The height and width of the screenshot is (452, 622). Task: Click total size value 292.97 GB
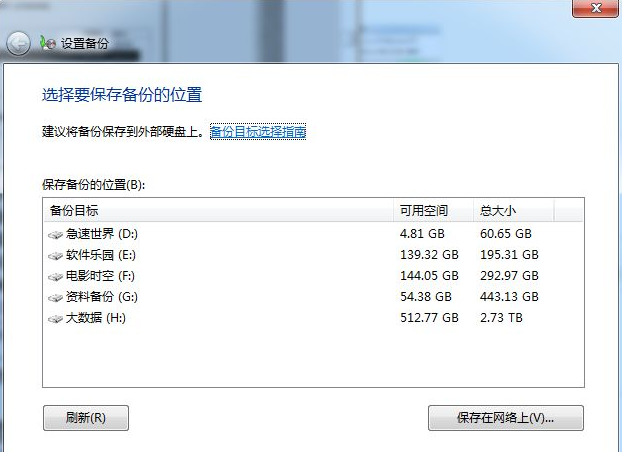click(x=509, y=276)
